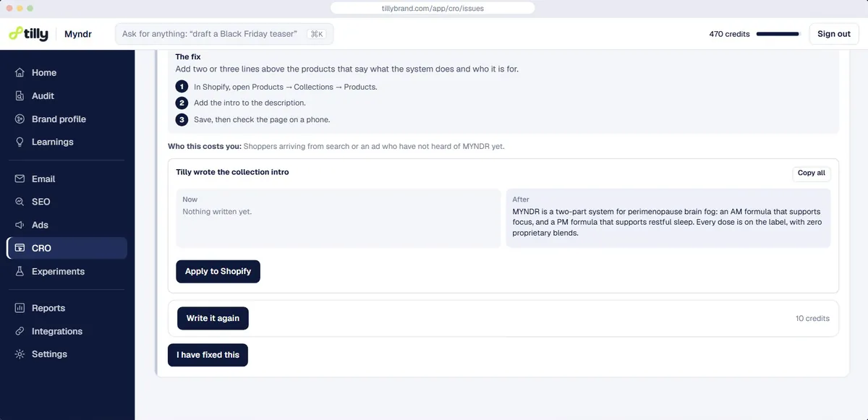The height and width of the screenshot is (420, 868).
Task: Click the Home icon in sidebar
Action: click(20, 72)
